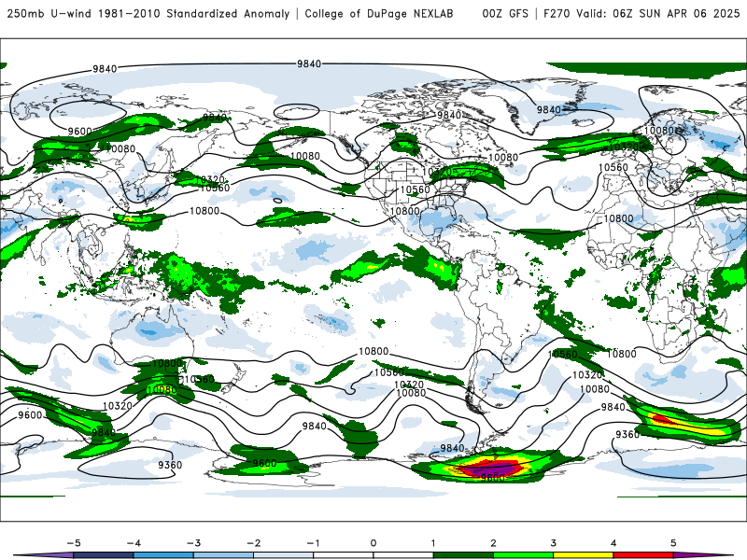This screenshot has height=560, width=747.
Task: Click the '9600' contour label over Siberia
Action: tap(79, 131)
